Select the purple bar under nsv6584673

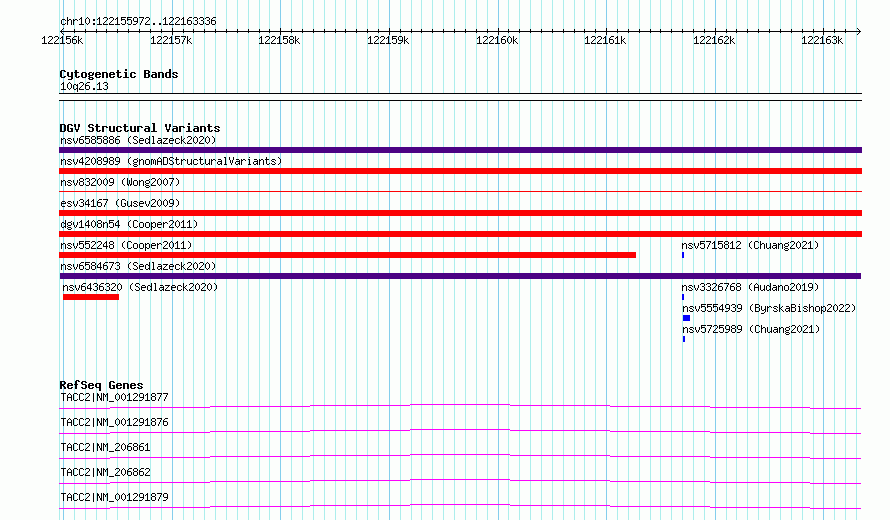[460, 276]
